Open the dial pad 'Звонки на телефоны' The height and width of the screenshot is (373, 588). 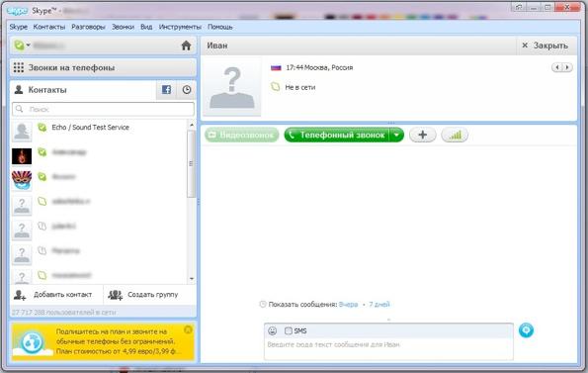pyautogui.click(x=103, y=67)
